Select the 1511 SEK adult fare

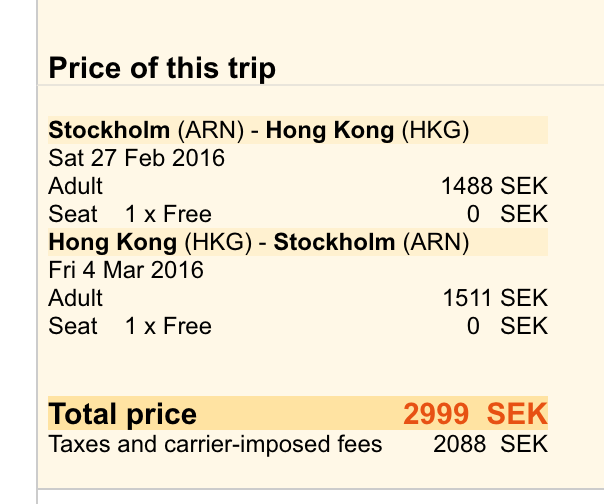click(495, 298)
